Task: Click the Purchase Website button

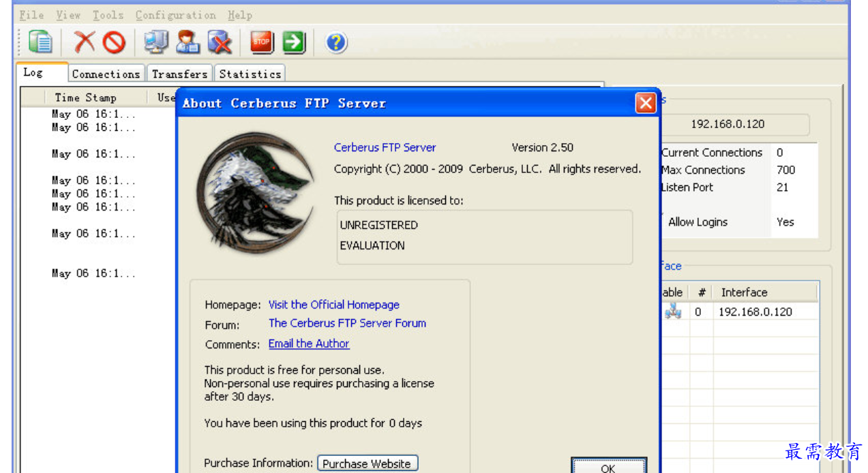Action: [x=367, y=463]
